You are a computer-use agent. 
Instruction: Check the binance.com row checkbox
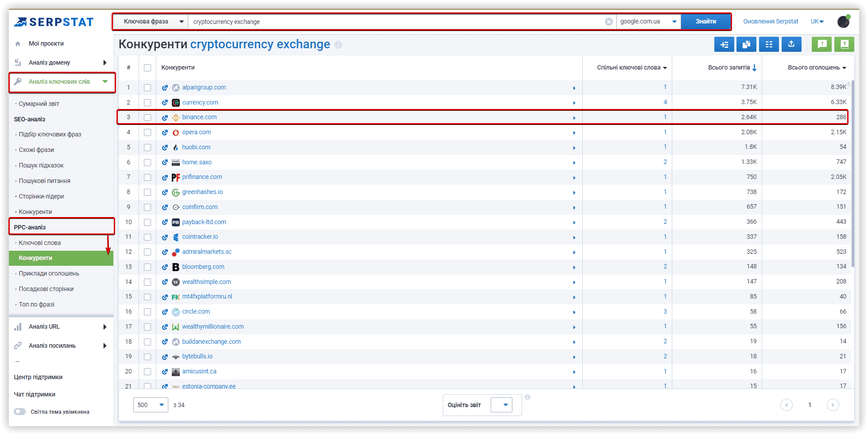(x=147, y=117)
